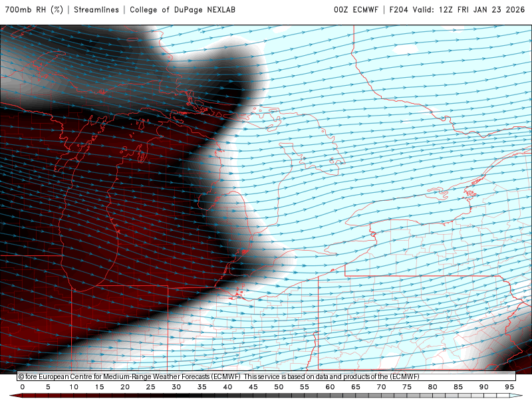Click the "70" colorbar scale label
532x399 pixels.
pyautogui.click(x=381, y=387)
